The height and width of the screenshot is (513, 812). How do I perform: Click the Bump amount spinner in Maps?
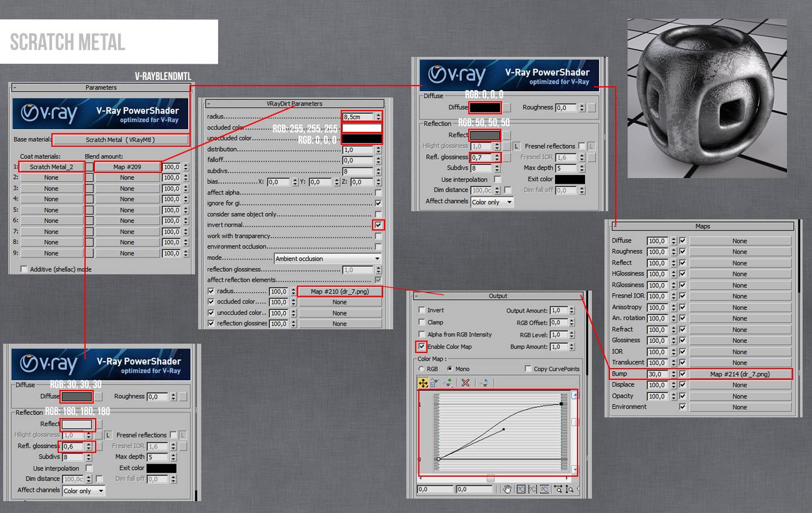674,374
